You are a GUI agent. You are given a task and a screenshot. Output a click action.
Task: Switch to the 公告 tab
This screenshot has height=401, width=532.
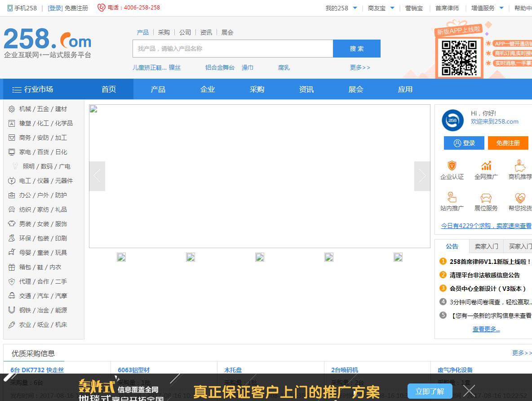click(x=452, y=246)
